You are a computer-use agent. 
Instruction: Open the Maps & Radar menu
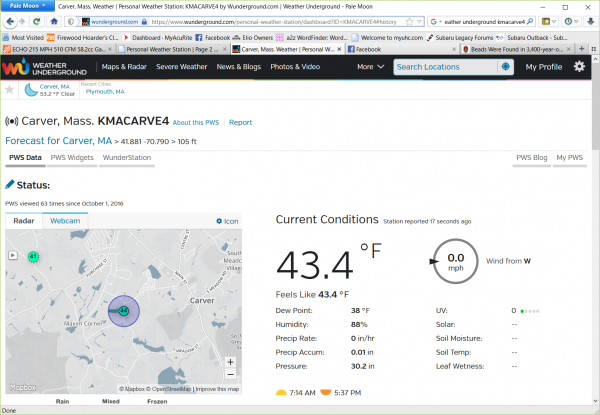124,67
